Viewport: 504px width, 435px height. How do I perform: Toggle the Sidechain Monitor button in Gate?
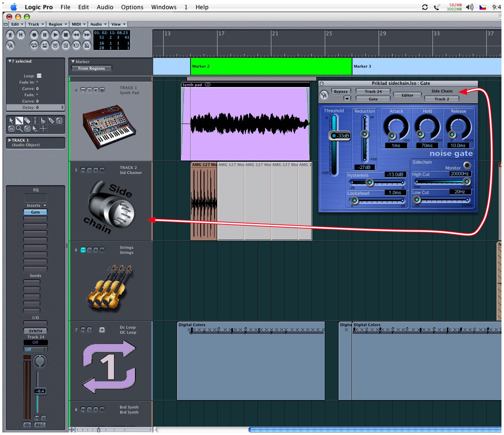(467, 165)
